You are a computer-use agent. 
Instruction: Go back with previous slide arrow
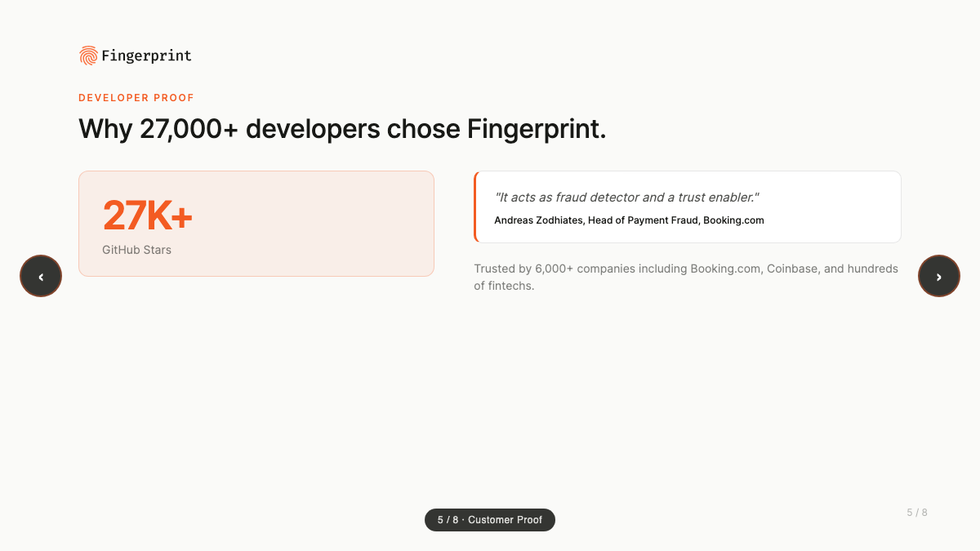(x=41, y=276)
